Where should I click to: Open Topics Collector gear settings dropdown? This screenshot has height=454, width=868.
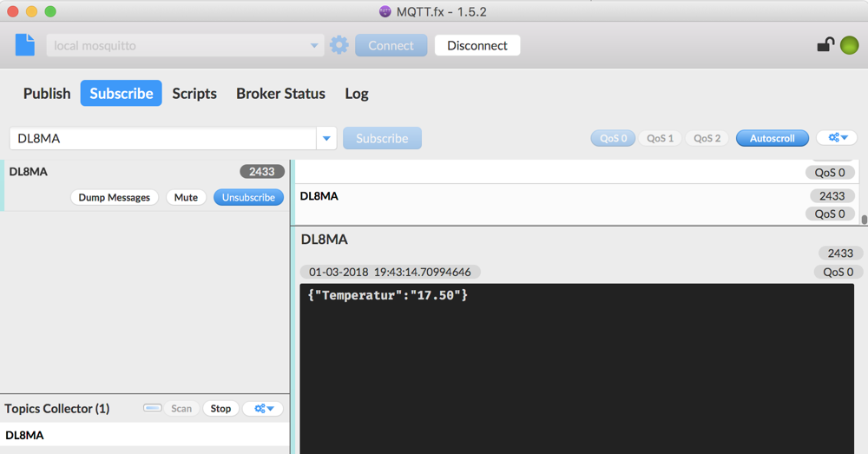tap(264, 409)
